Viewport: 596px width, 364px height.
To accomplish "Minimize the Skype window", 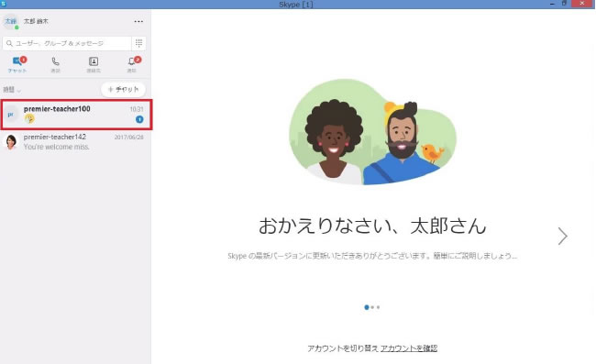I will (x=552, y=4).
